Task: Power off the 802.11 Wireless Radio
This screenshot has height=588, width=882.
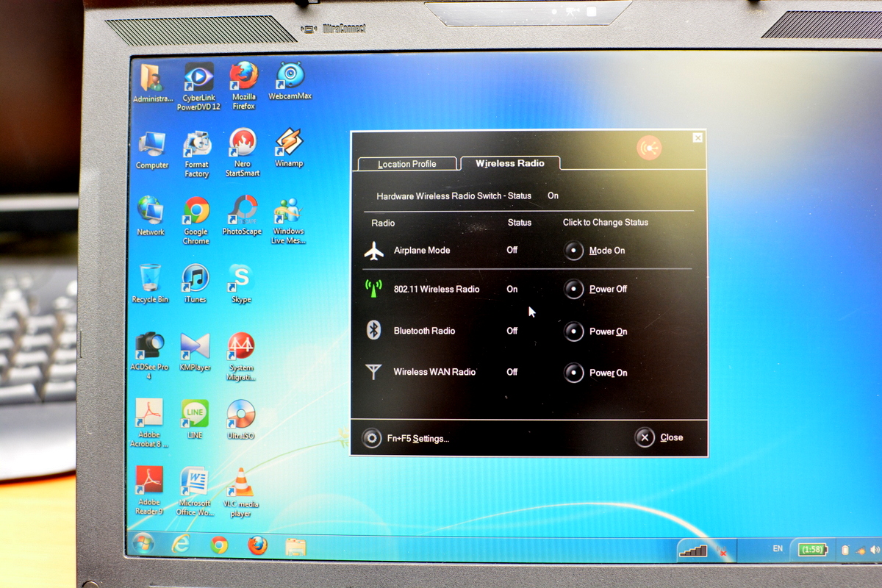Action: click(574, 289)
